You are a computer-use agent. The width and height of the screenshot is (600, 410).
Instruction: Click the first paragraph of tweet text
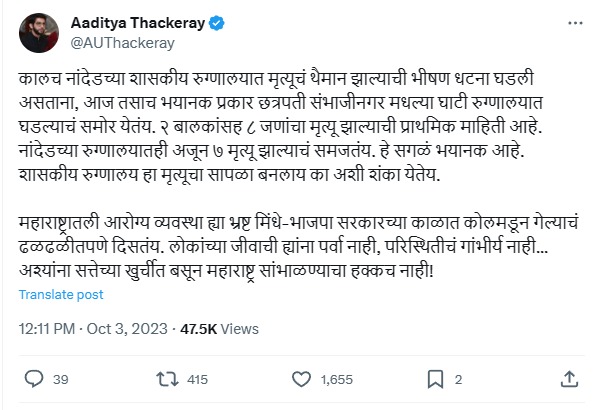[280, 126]
